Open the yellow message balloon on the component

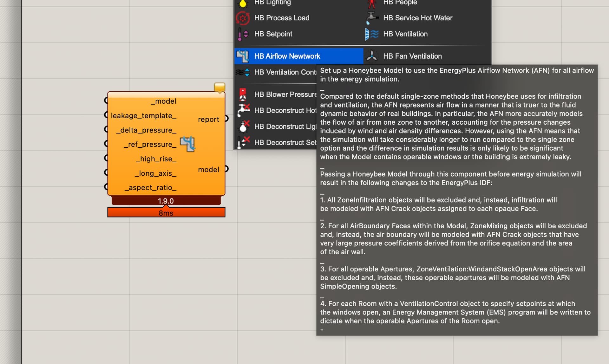pos(219,87)
